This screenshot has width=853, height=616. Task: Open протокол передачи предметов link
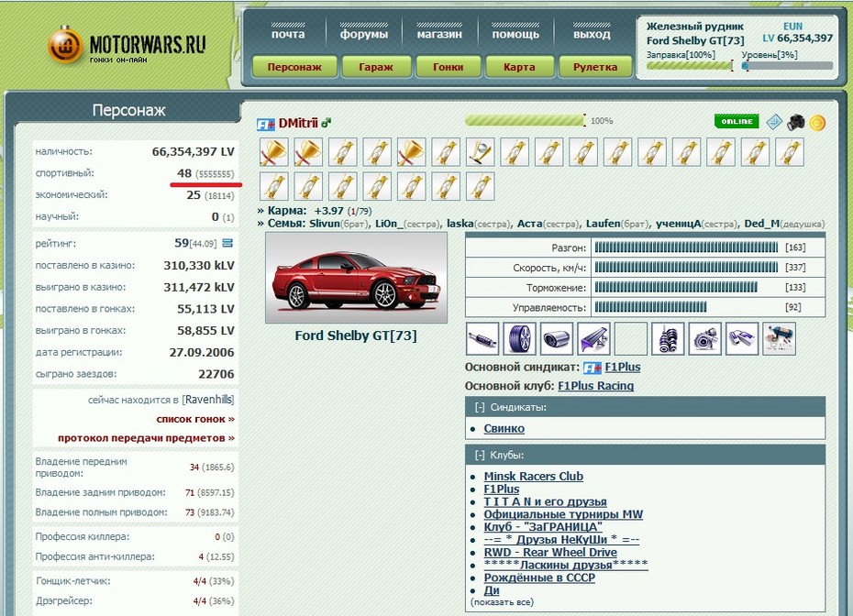[x=147, y=438]
